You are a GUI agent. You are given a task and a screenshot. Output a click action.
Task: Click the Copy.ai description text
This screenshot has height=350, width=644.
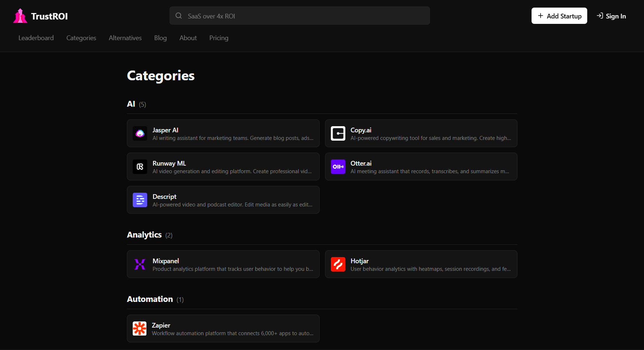[x=431, y=138]
